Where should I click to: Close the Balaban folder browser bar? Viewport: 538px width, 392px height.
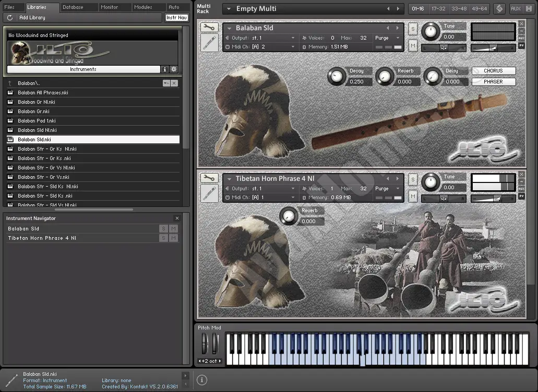point(174,83)
